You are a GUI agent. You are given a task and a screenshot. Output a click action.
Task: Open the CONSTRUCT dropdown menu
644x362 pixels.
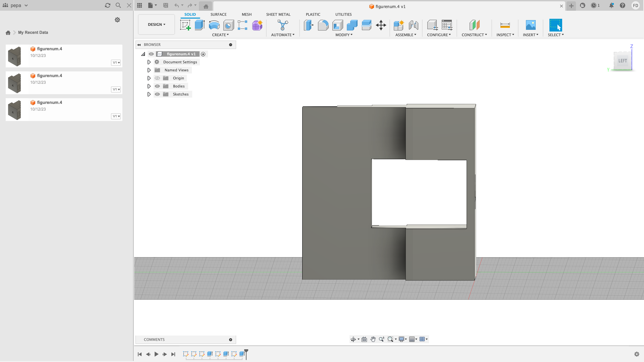pos(474,35)
